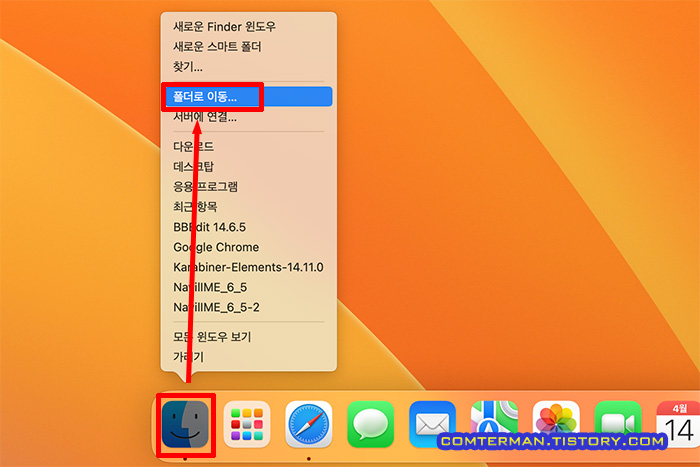
Task: Open the Calendar icon showing 14
Action: (x=678, y=424)
